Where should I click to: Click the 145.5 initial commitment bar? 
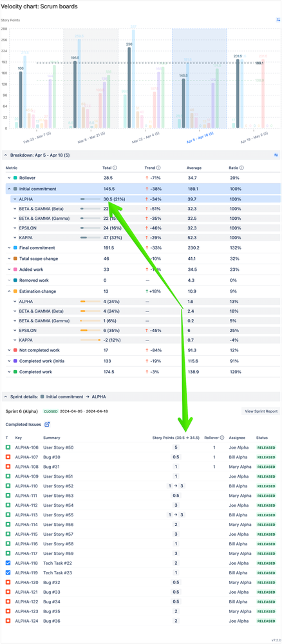click(183, 104)
